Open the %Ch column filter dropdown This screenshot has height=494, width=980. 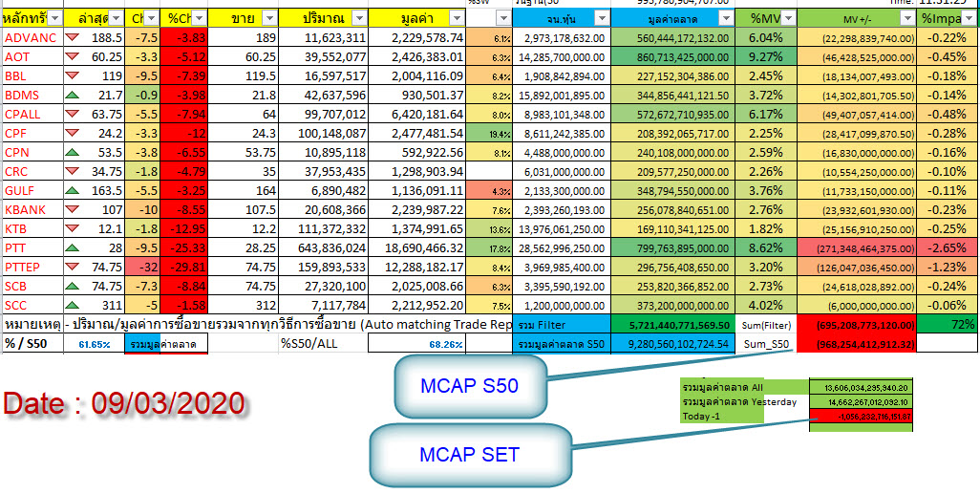[199, 18]
